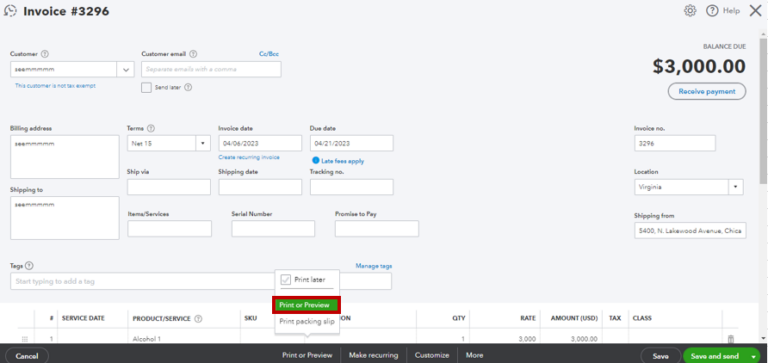Screen dimensions: 768x363
Task: Click the Late fees apply link
Action: 342,161
